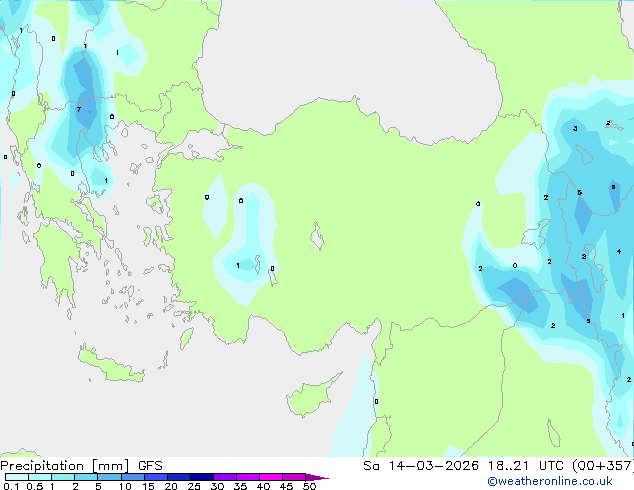This screenshot has width=634, height=490.
Task: Click the over-50 mm legend arrow tip
Action: coord(318,477)
